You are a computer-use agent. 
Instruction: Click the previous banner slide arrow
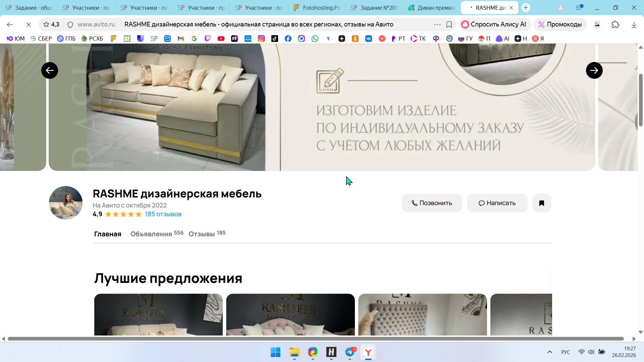(x=50, y=70)
